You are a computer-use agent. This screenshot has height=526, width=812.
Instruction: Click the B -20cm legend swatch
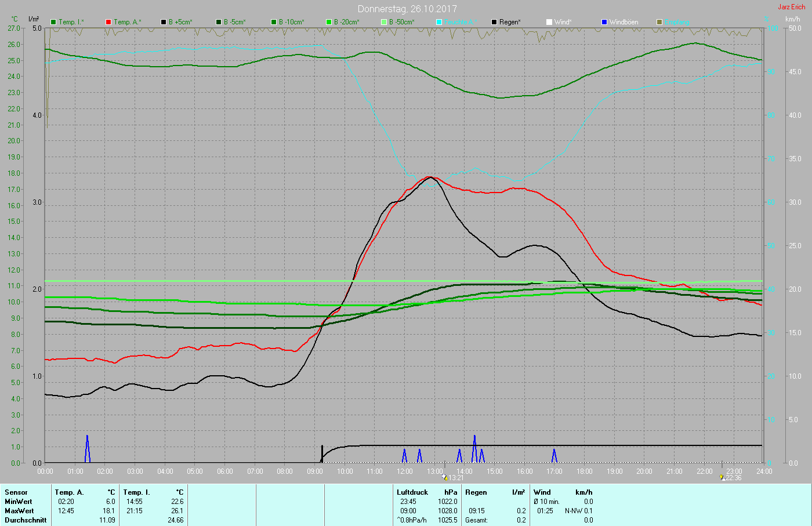(x=329, y=22)
